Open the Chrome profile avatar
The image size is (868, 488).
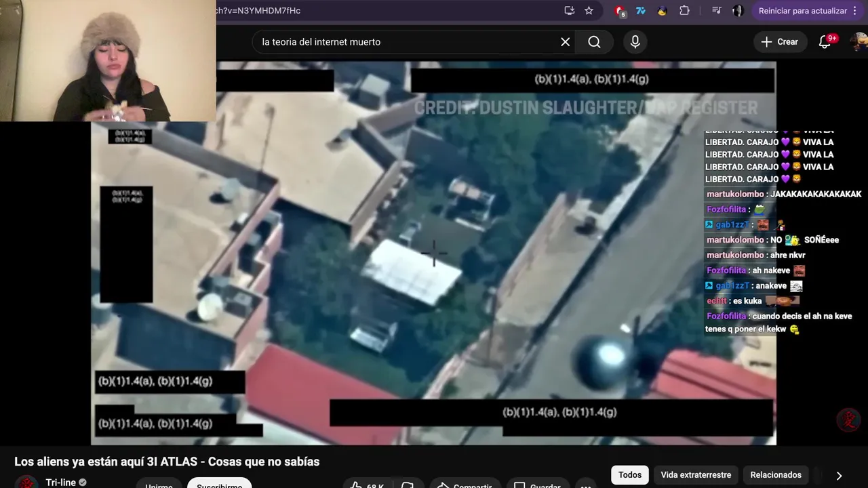click(x=738, y=10)
